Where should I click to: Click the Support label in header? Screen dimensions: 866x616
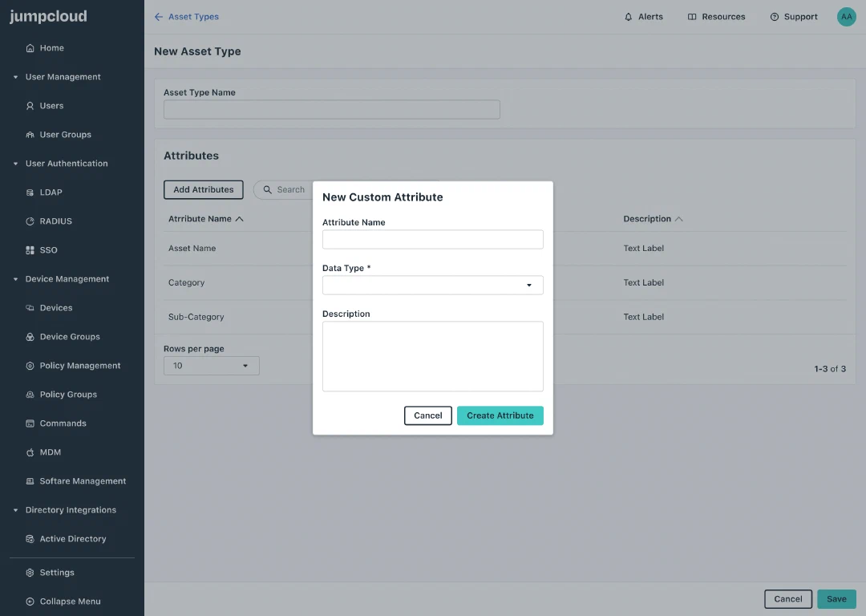801,17
